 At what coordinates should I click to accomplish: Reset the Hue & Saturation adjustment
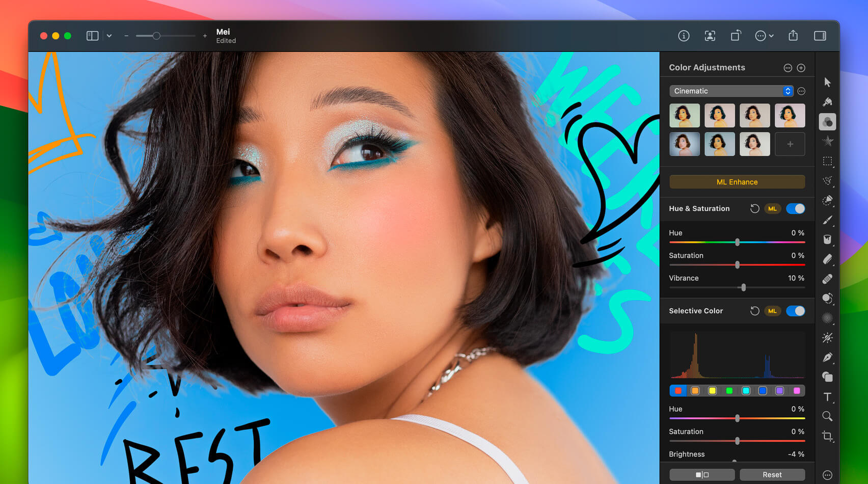[x=755, y=208]
